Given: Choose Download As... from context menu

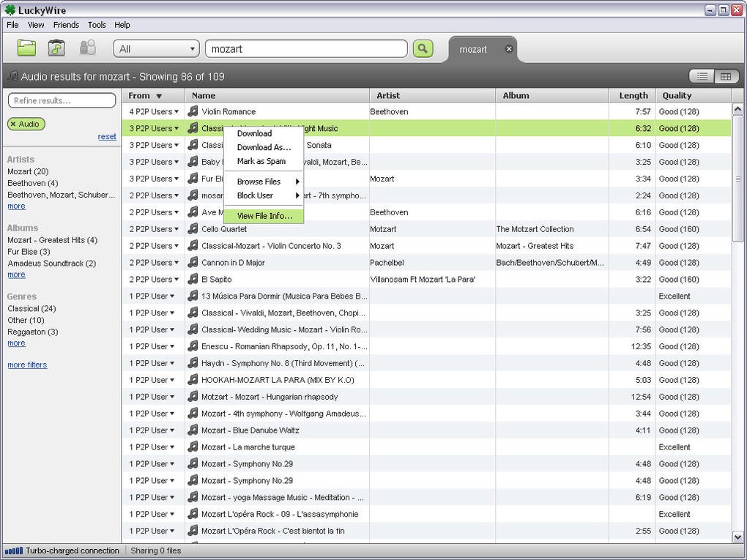Looking at the screenshot, I should [264, 147].
